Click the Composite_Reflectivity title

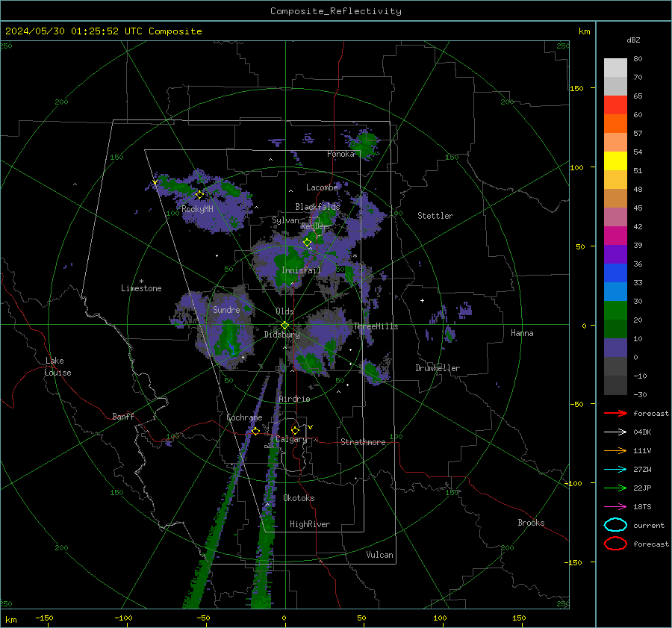coord(336,11)
